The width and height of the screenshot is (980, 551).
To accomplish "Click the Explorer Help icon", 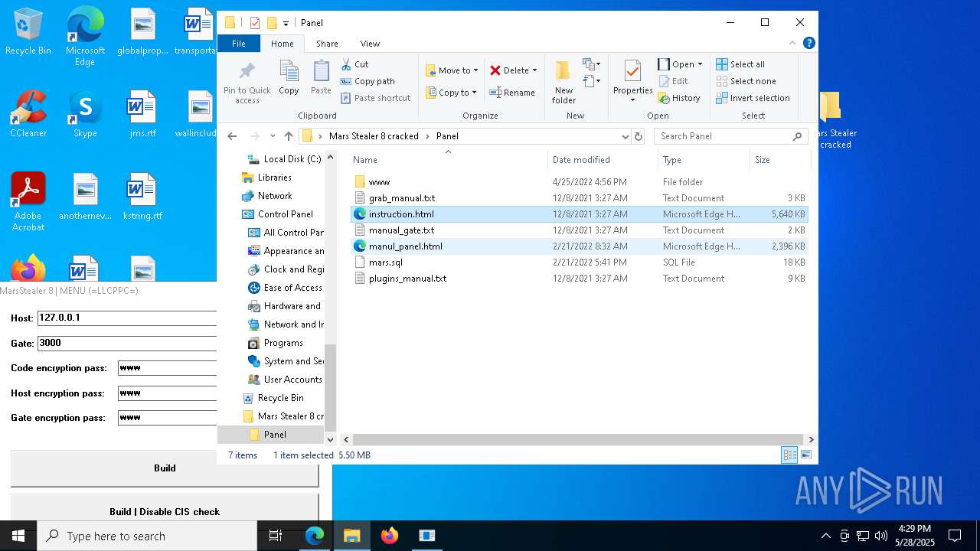I will (x=808, y=44).
